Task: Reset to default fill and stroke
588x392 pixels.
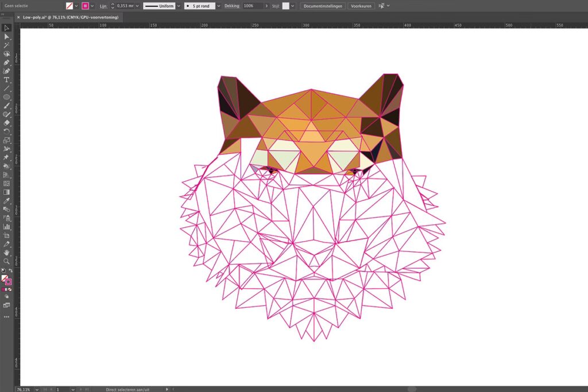Action: [3, 270]
